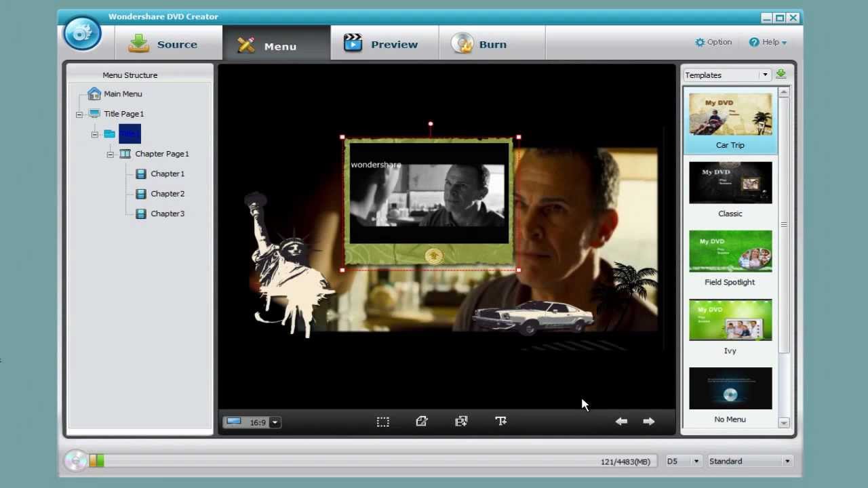Select Chapter2 in the tree
Image resolution: width=868 pixels, height=488 pixels.
coord(167,194)
